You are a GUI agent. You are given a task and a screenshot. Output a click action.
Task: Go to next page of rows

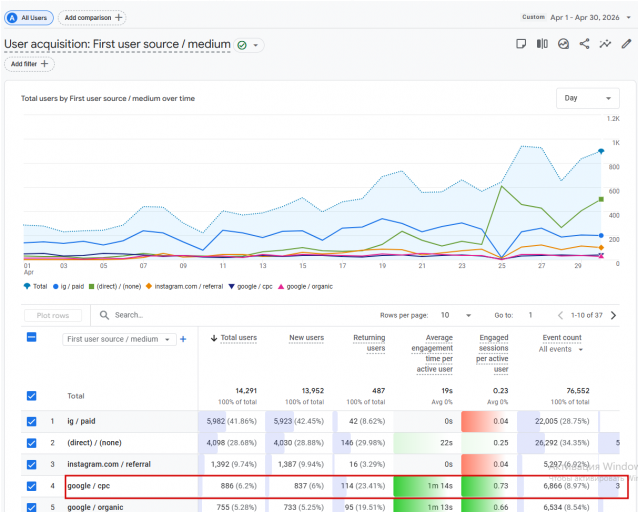click(613, 315)
